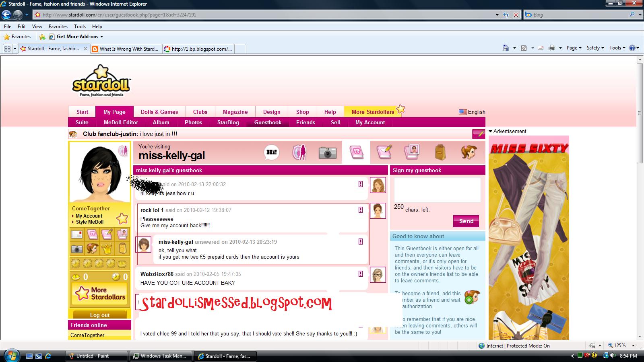
Task: Click the gold crown icon in sidebar
Action: (x=107, y=249)
